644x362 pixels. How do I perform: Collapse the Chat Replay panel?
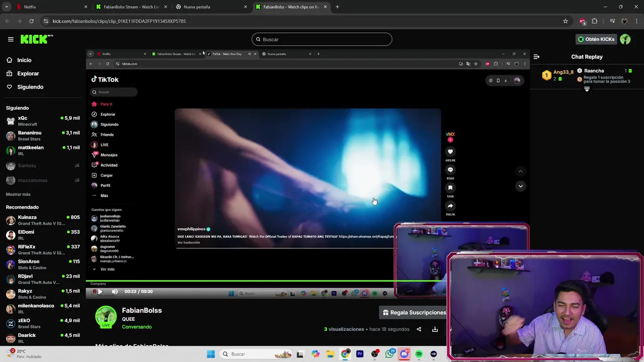pyautogui.click(x=536, y=57)
